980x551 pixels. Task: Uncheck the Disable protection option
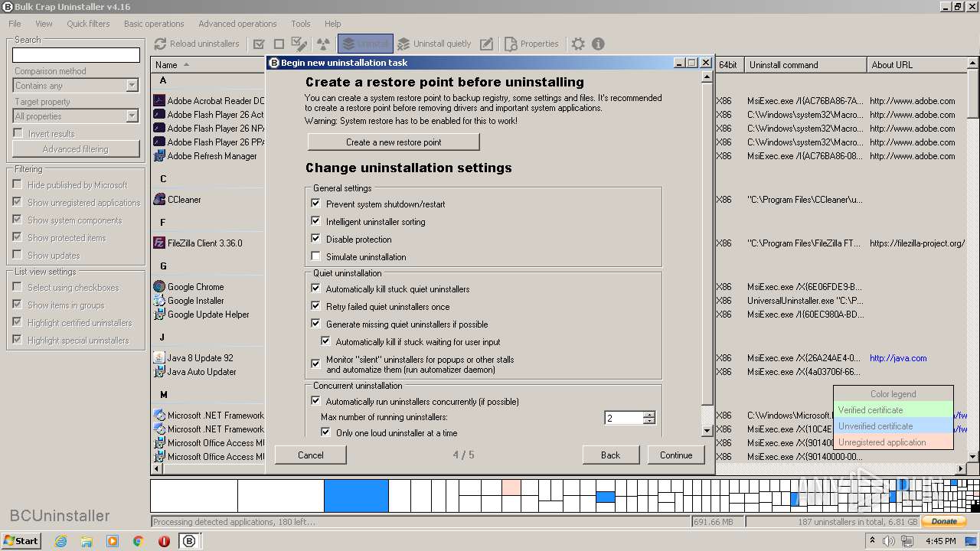[315, 239]
